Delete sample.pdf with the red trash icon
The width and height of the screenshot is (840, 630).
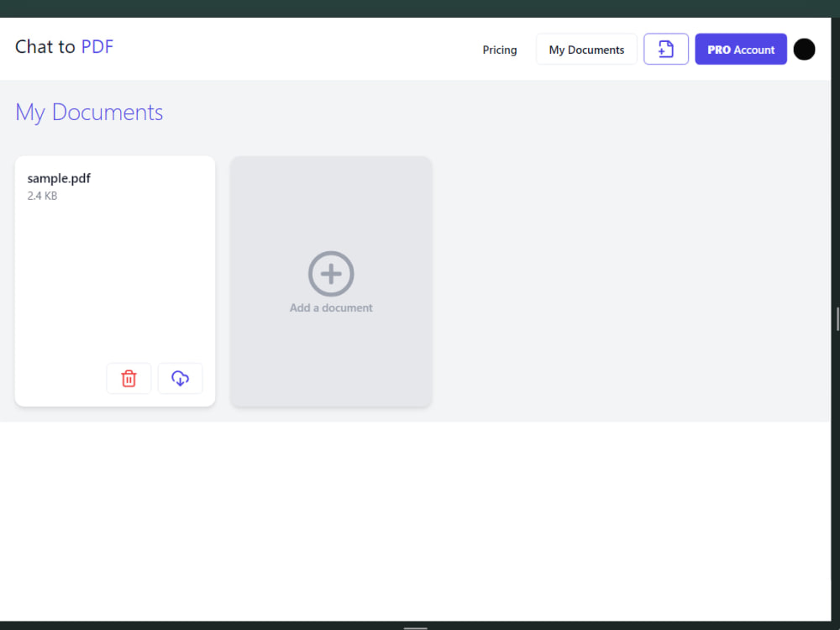pyautogui.click(x=129, y=378)
